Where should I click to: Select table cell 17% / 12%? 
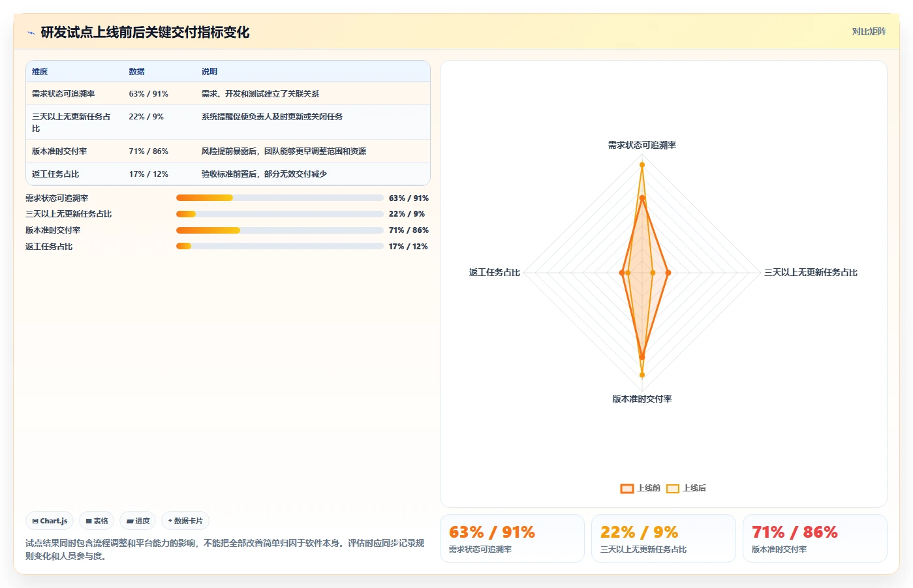(148, 174)
